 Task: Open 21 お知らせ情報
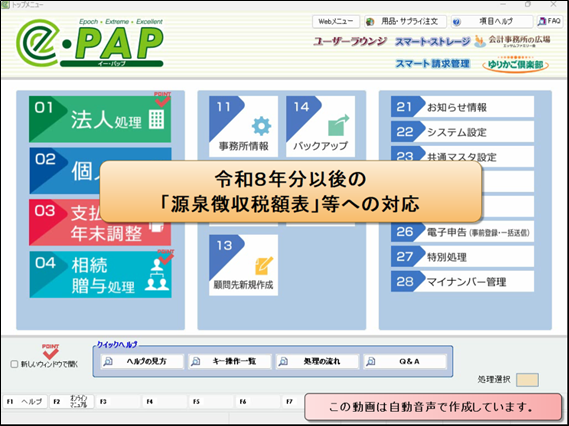tap(462, 107)
